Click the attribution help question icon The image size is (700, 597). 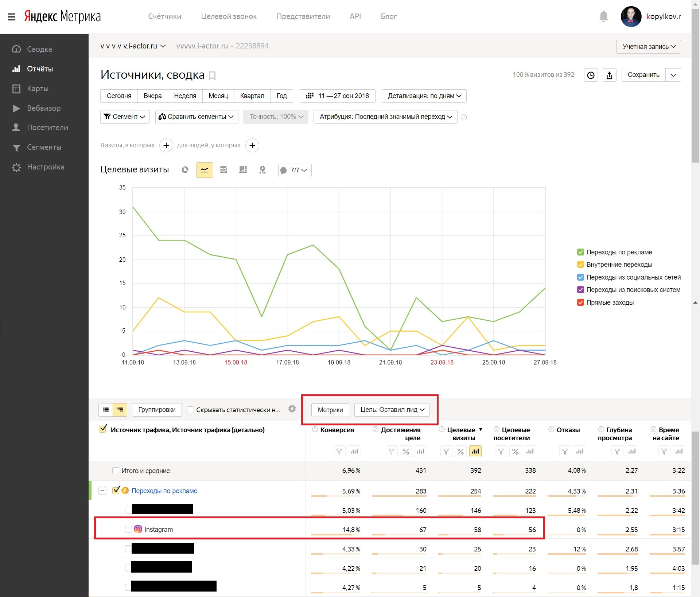coord(464,117)
